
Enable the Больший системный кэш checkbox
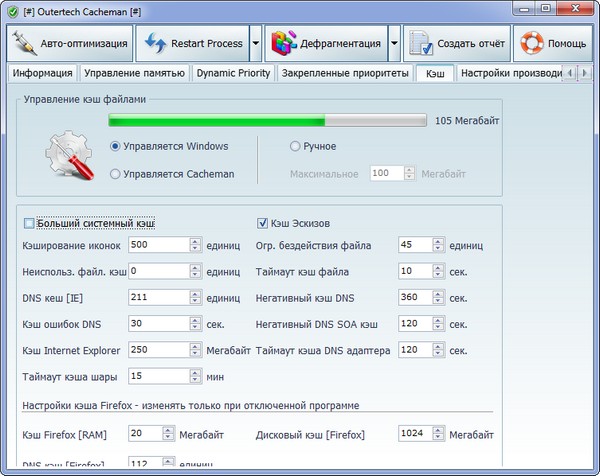(28, 223)
